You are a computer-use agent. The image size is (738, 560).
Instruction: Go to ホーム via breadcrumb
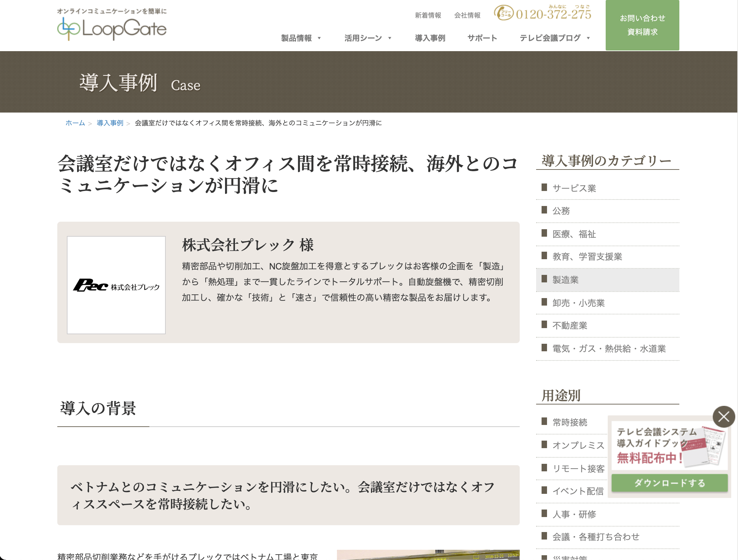(75, 123)
